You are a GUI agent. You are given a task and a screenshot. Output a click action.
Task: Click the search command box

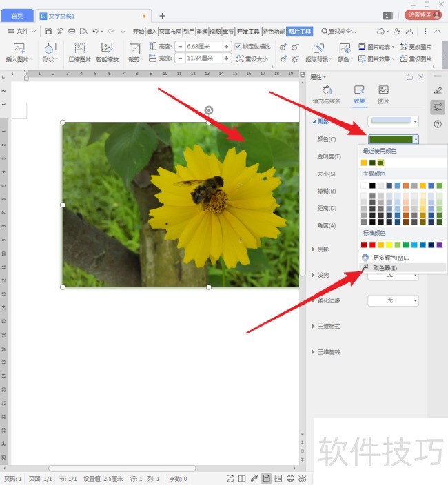point(339,31)
